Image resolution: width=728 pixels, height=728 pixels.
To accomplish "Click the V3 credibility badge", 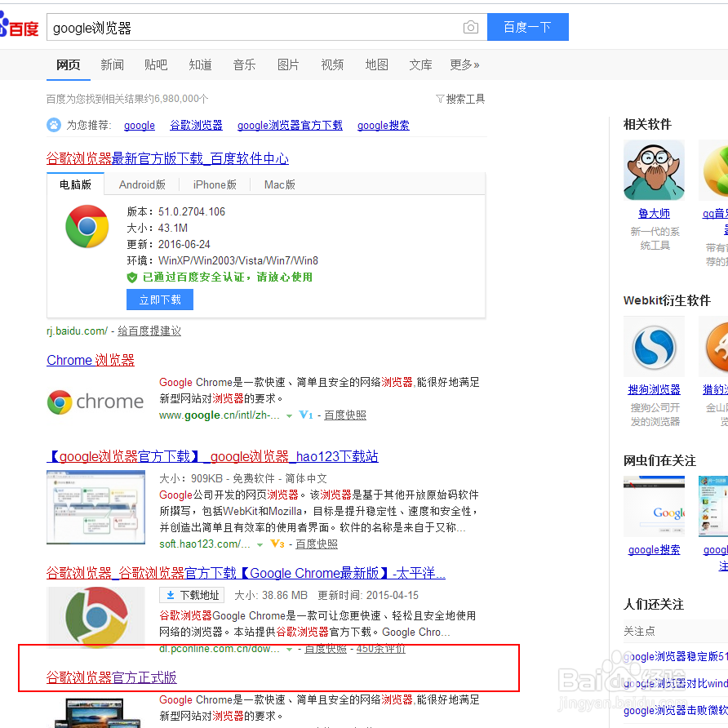I will point(277,544).
